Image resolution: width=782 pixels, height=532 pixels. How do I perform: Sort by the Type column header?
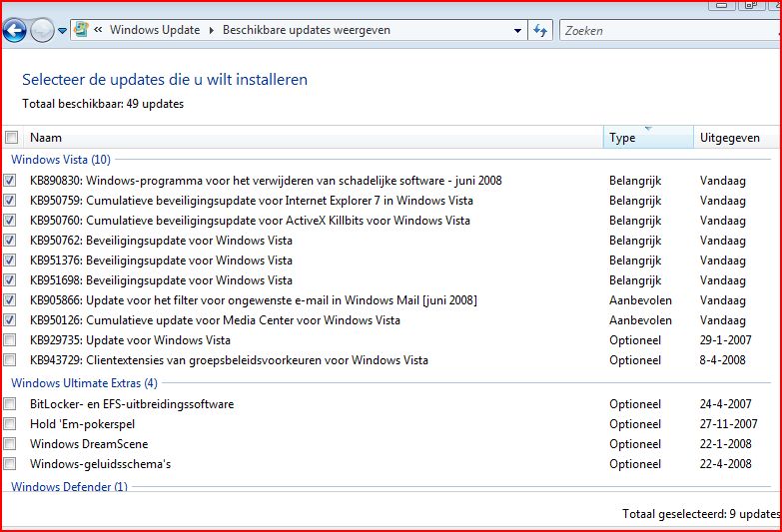pos(648,138)
